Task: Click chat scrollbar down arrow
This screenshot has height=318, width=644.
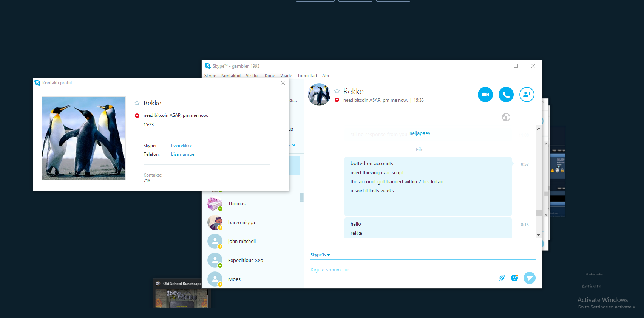Action: (539, 235)
